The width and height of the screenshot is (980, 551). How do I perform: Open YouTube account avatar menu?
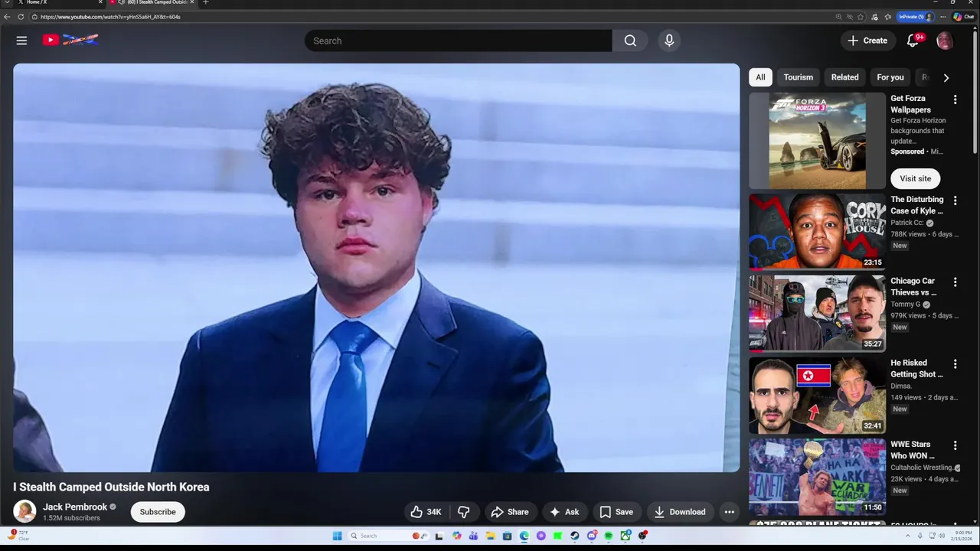pos(945,41)
